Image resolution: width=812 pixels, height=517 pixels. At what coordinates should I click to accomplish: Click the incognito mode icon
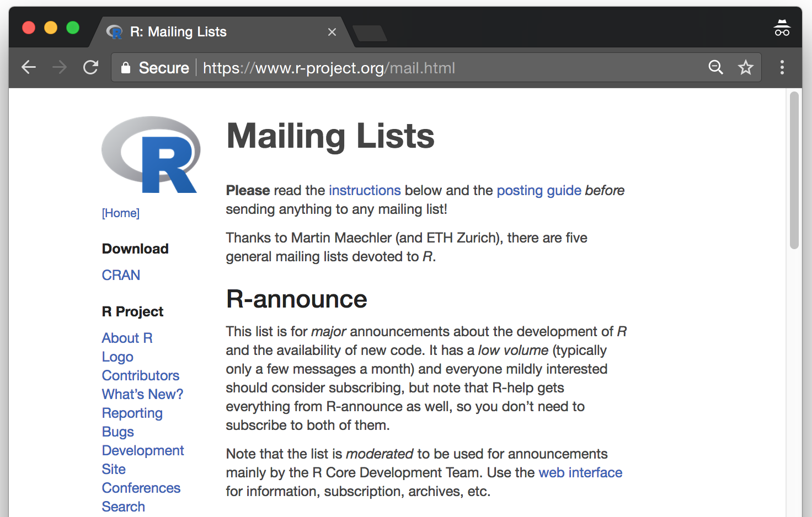782,28
